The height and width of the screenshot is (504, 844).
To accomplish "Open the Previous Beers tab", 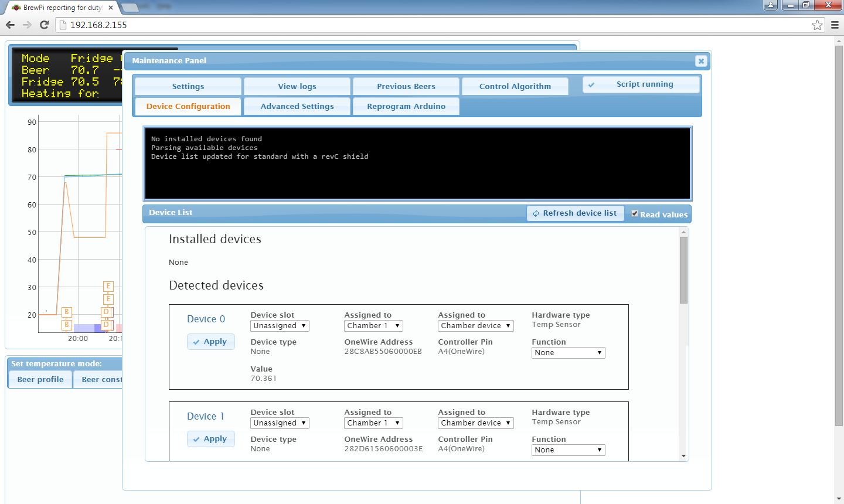I will click(x=406, y=86).
